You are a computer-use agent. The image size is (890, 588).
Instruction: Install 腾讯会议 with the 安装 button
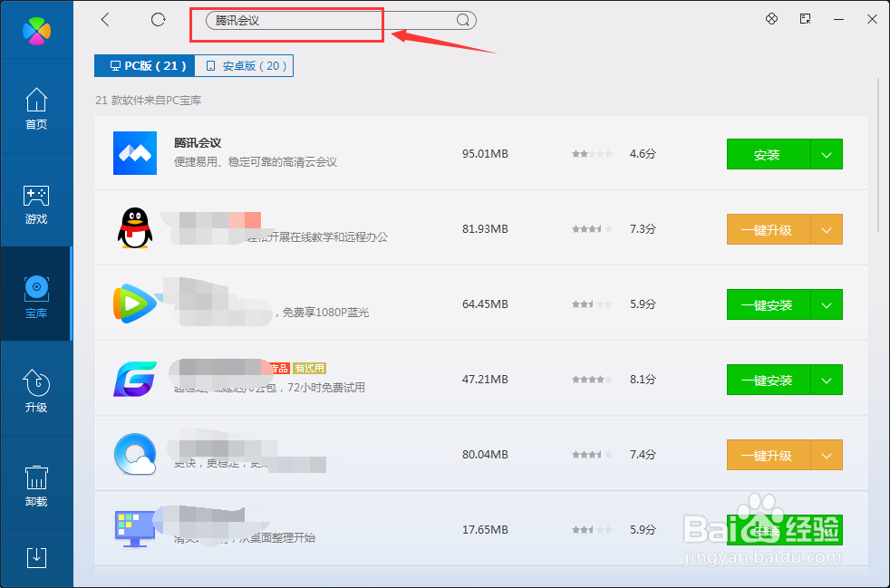[769, 154]
